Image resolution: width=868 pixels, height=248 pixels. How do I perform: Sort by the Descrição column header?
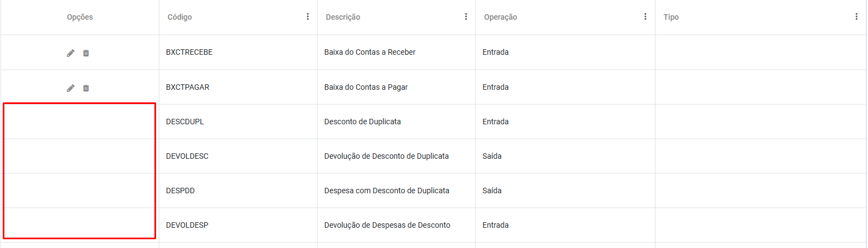click(x=343, y=17)
